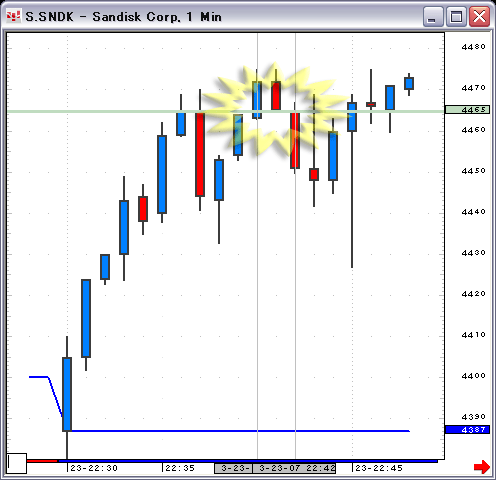This screenshot has width=496, height=480.
Task: Click the 4400 price axis label
Action: click(473, 376)
